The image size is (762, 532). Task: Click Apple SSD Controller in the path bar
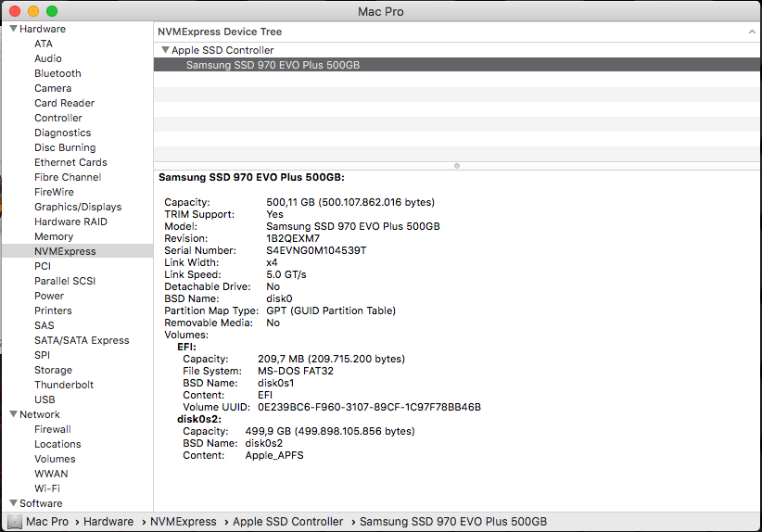point(287,521)
